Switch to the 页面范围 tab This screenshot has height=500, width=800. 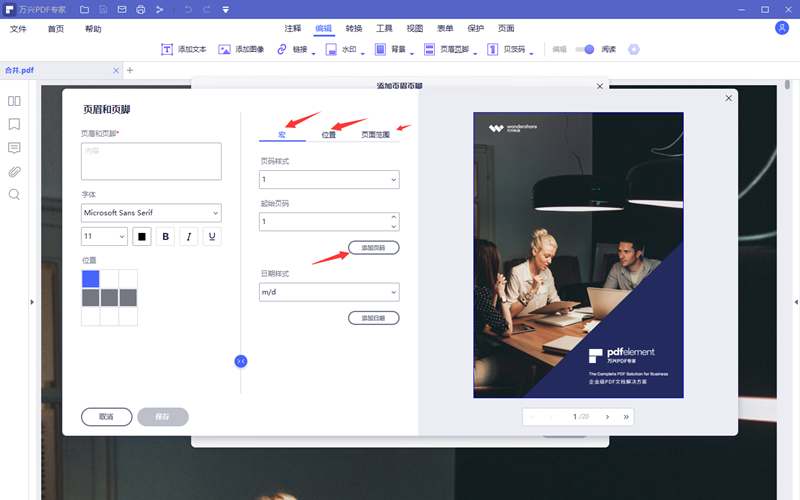pos(376,134)
